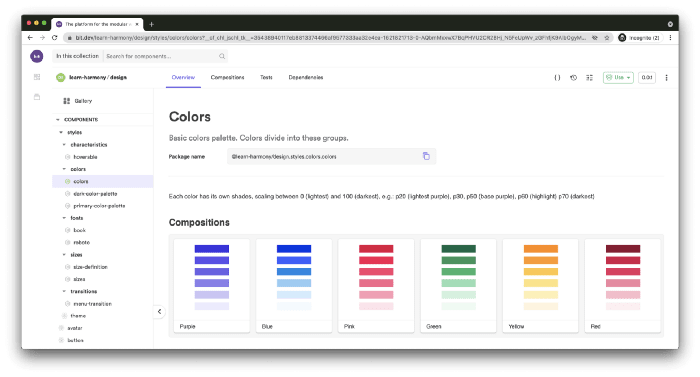Collapse the fonts folder
This screenshot has width=700, height=377.
(64, 218)
